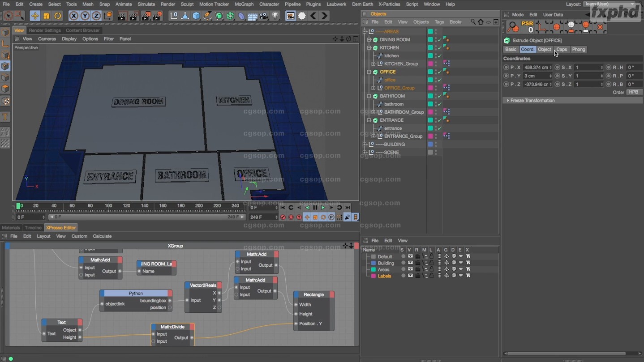Click the Reset PSR icon

click(x=527, y=27)
